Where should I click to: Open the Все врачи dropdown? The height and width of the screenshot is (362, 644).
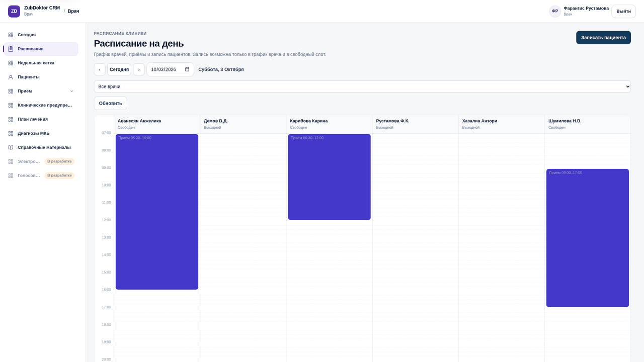click(x=362, y=86)
